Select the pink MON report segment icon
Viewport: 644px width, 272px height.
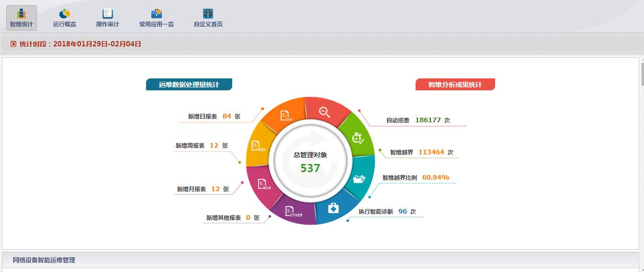click(263, 184)
